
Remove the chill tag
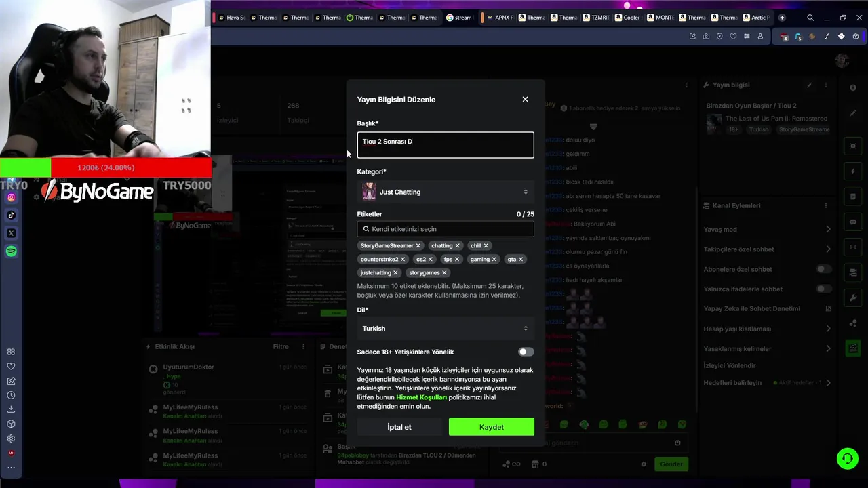pos(486,245)
